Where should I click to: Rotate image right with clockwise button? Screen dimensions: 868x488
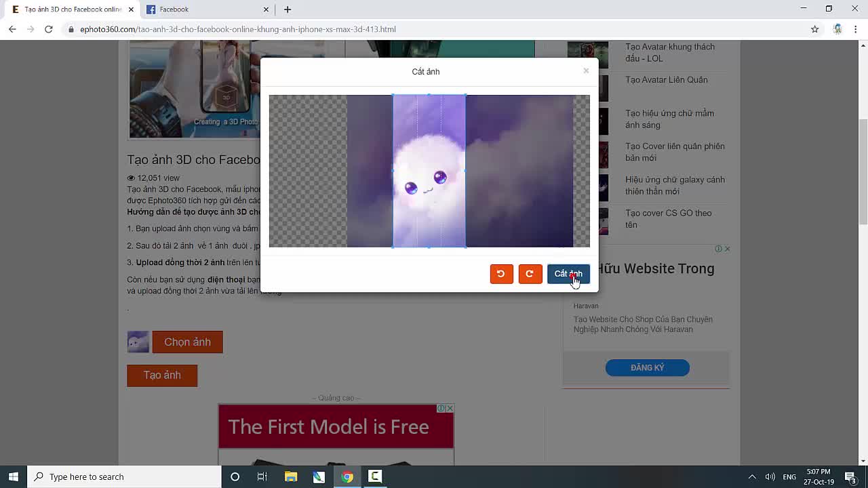pos(530,274)
